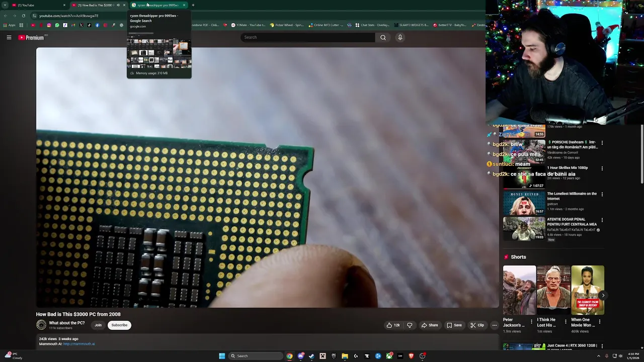
Task: Open options for Peter Jackson's short
Action: click(531, 321)
